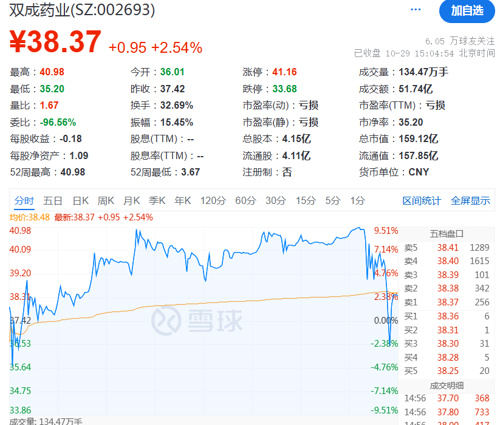The image size is (500, 425).
Task: Switch to the 分时 chart tab
Action: click(24, 201)
